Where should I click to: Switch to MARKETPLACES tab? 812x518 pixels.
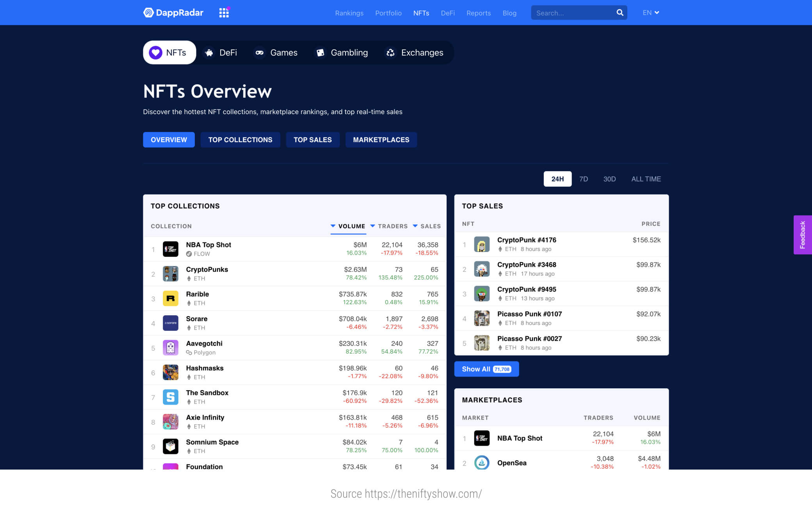381,140
